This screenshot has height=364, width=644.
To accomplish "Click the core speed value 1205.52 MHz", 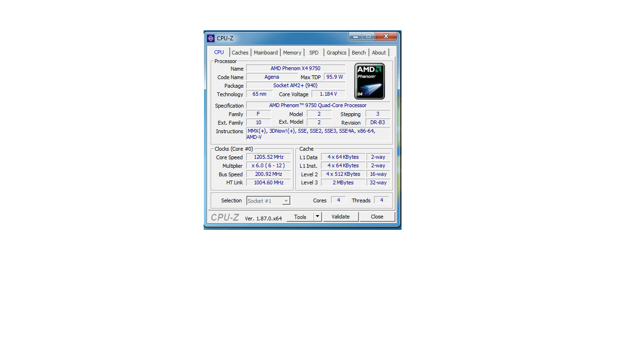I will (268, 157).
